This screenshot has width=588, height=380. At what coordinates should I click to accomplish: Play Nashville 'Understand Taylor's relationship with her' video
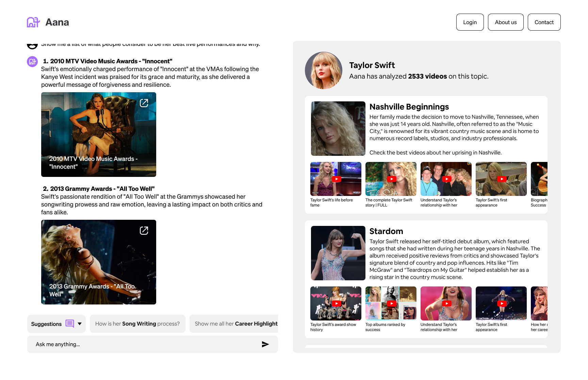[446, 179]
